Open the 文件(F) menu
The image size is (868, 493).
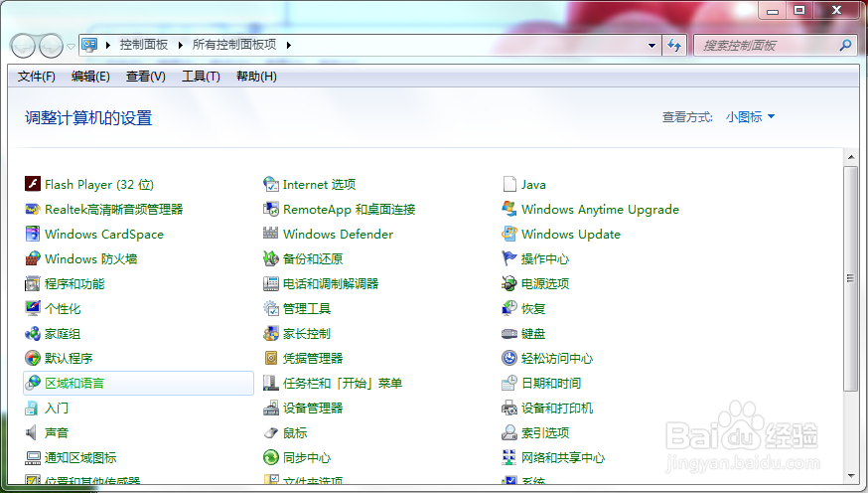37,77
